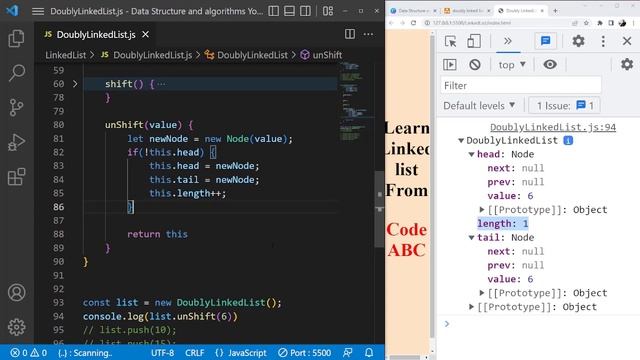Open the Source Control view
The width and height of the screenshot is (640, 360).
(x=16, y=108)
